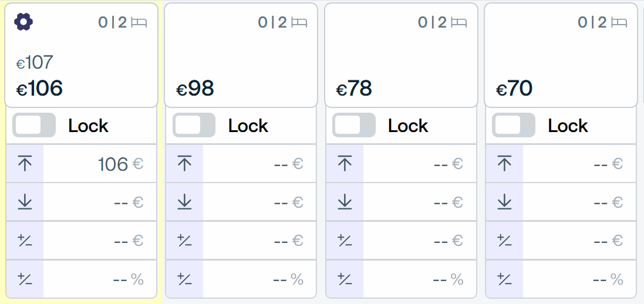
Task: Click the plus/minus euro adjustment icon in €78 column
Action: coord(344,241)
